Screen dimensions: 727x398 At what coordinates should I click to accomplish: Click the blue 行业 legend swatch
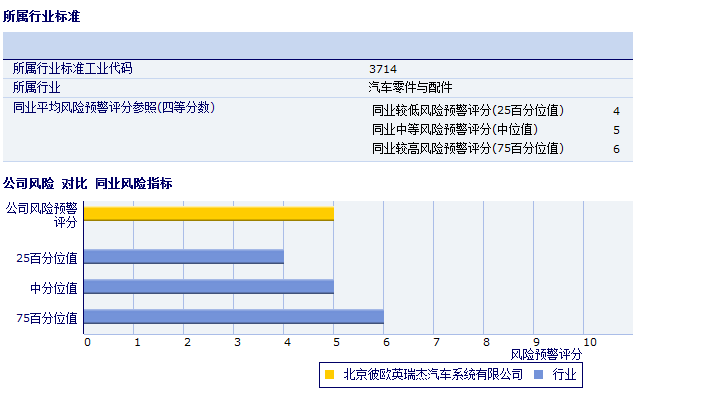tap(538, 374)
